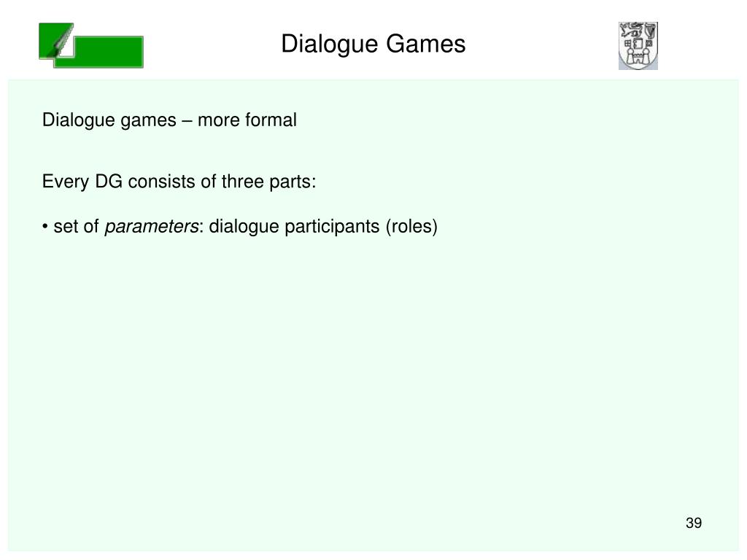This screenshot has height=560, width=747.
Task: Click the bullet point before 'set of'
Action: 44,227
